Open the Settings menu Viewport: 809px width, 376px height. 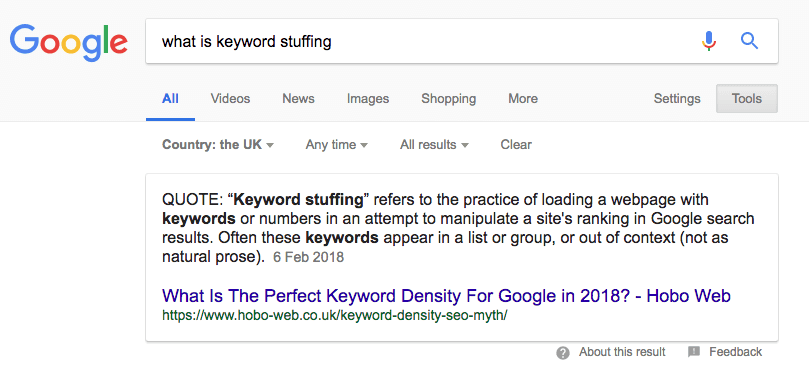pos(677,99)
